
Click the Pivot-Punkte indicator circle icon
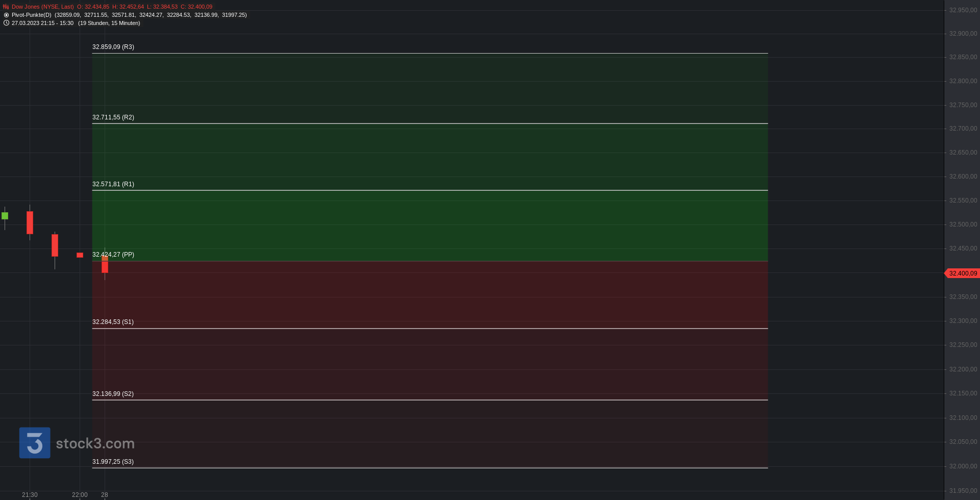pyautogui.click(x=6, y=15)
